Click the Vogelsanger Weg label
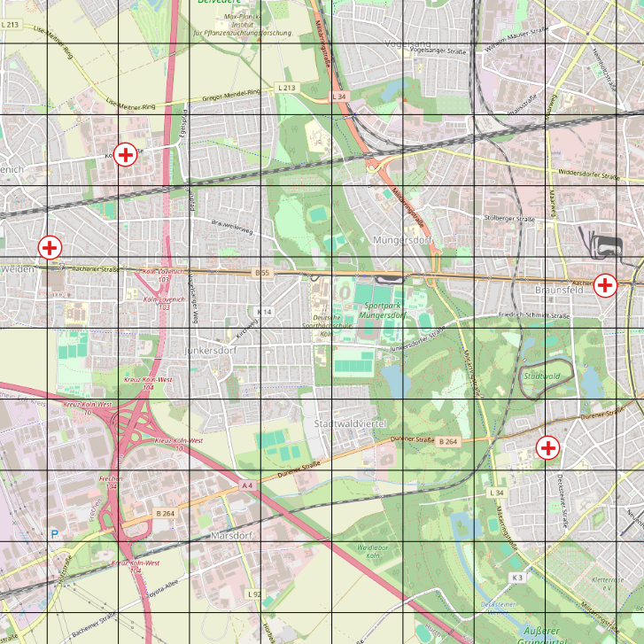The width and height of the screenshot is (644, 644). [x=192, y=299]
